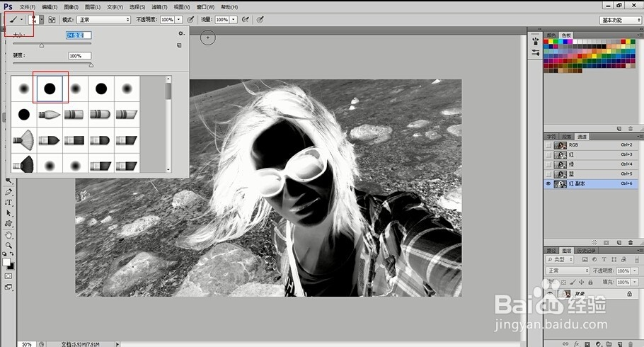644x347 pixels.
Task: Save selection as channel icon
Action: tap(606, 243)
